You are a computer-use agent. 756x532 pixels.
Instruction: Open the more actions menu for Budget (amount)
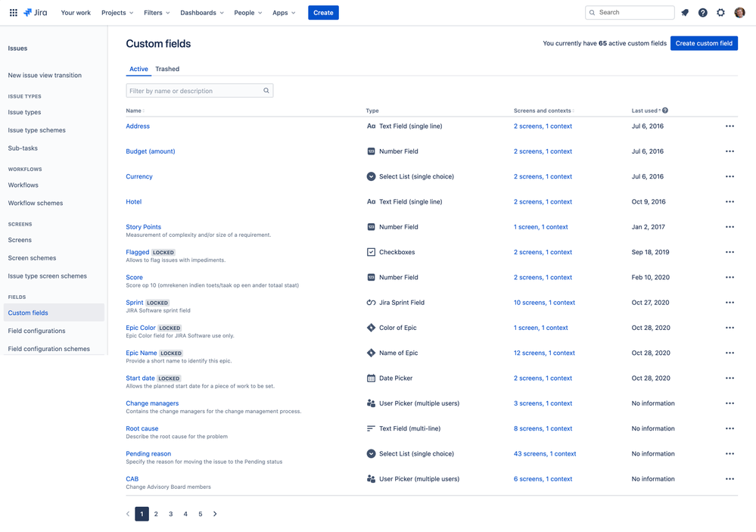[x=730, y=151]
